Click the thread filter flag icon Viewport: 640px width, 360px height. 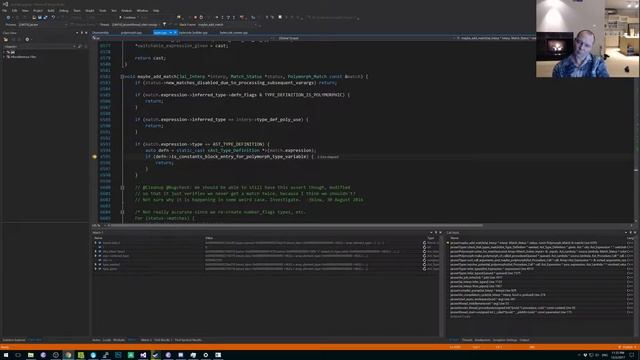click(164, 24)
